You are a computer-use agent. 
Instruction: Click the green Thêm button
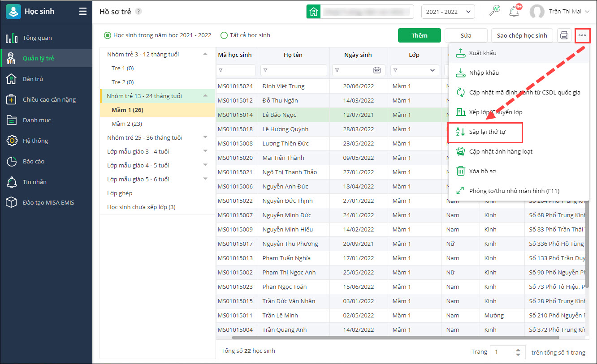click(420, 35)
